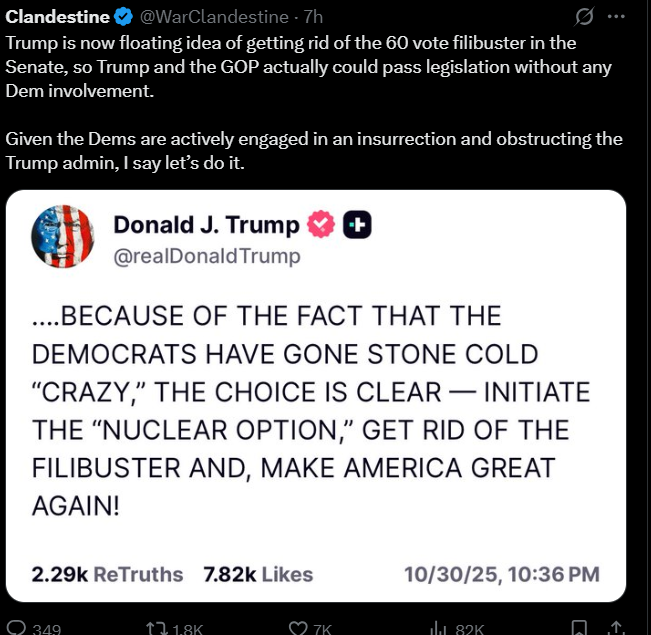Click the red verified badge beside Donald J. Trump

(320, 226)
